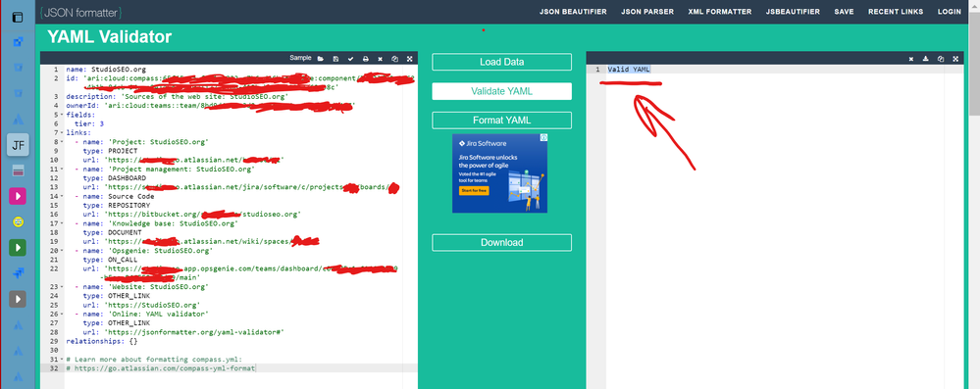This screenshot has height=389, width=980.
Task: Fold the 'Project: StudioSEO.org' item on line 8
Action: point(61,142)
